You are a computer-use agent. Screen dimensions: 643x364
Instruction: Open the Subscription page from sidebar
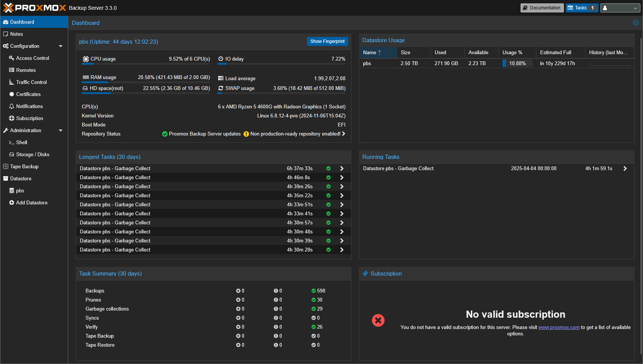pos(29,118)
